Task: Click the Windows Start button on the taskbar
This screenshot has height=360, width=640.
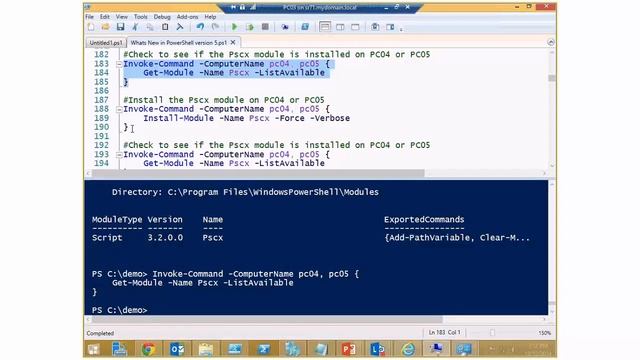Action: 93,349
